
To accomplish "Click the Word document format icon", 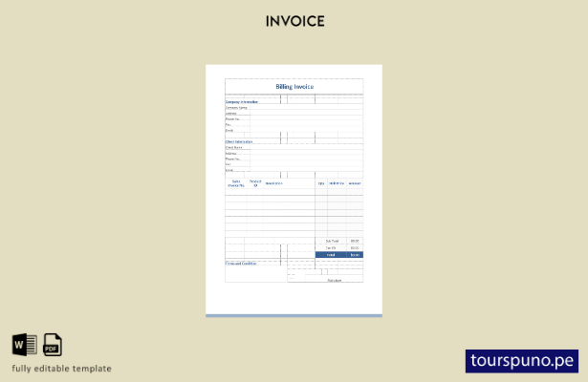I will (x=24, y=345).
